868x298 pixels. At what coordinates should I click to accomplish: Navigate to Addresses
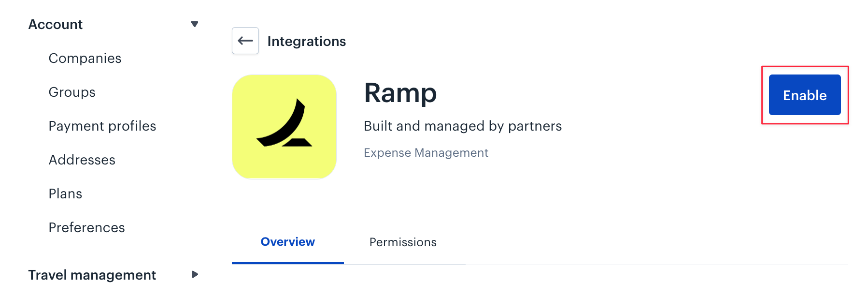(x=82, y=160)
